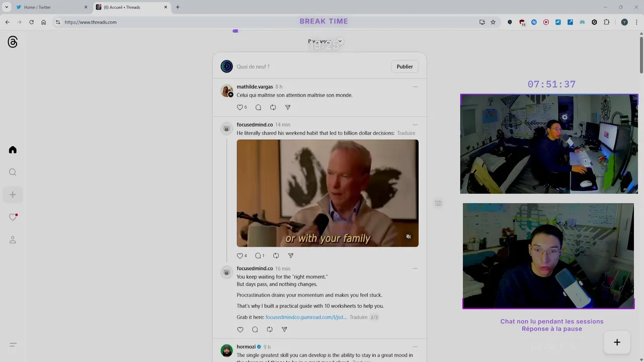Open more options for focusedmind.co 14 min post
The image size is (644, 362).
415,124
